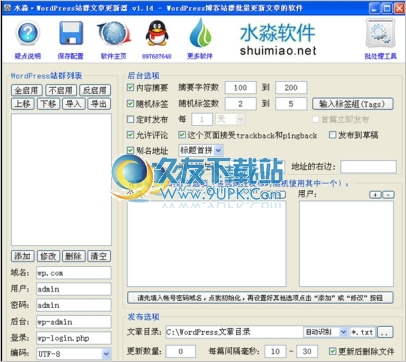The width and height of the screenshot is (406, 362).
Task: Click the 随机标签数 minimum field 2
Action: pos(241,104)
